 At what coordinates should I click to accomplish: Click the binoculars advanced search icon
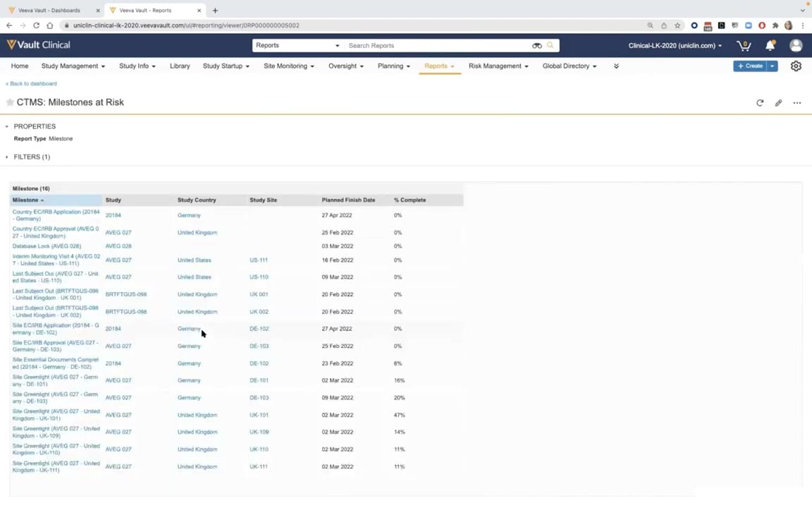(536, 46)
